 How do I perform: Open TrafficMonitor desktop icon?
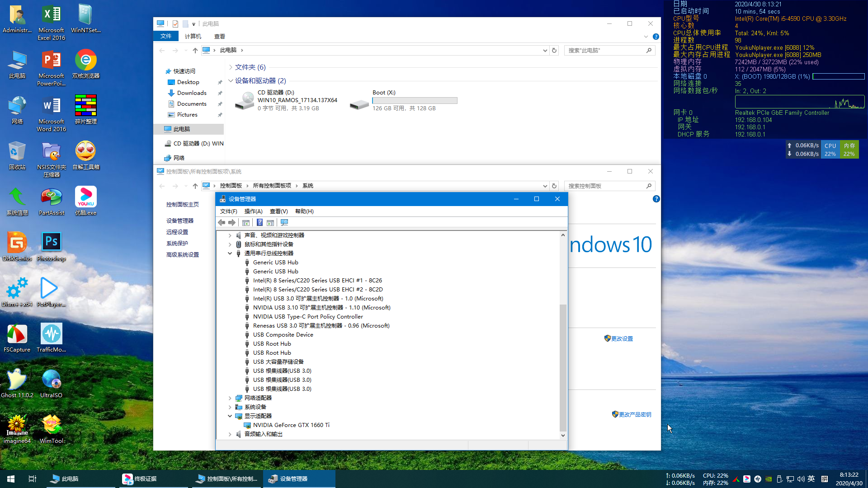(x=51, y=338)
